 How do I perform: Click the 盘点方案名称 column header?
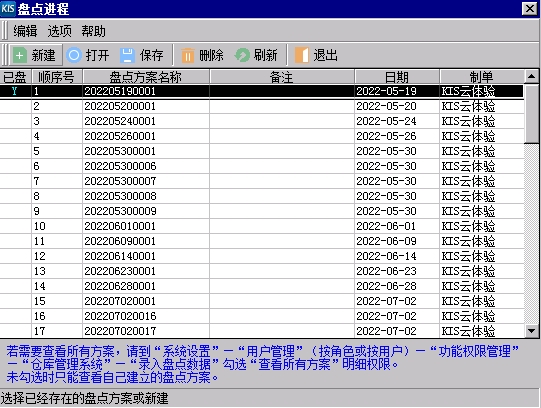pos(146,77)
